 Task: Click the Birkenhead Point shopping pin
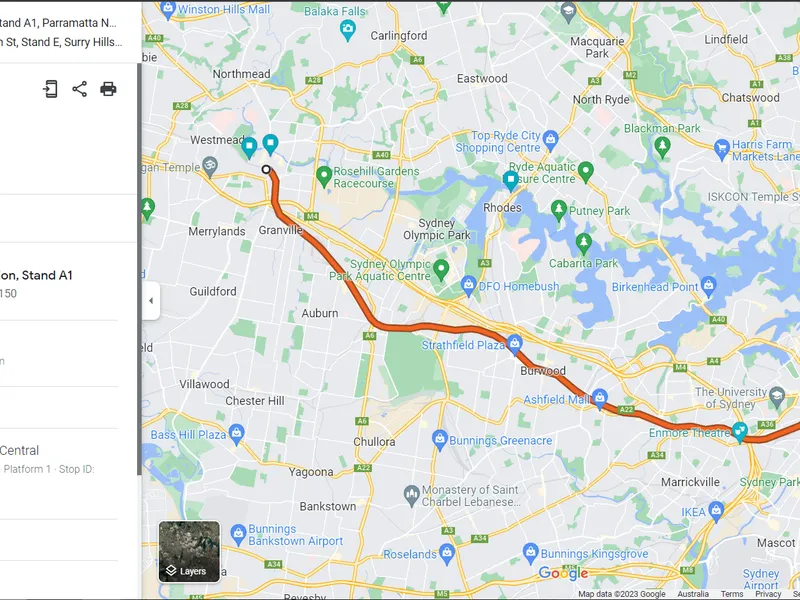[708, 286]
